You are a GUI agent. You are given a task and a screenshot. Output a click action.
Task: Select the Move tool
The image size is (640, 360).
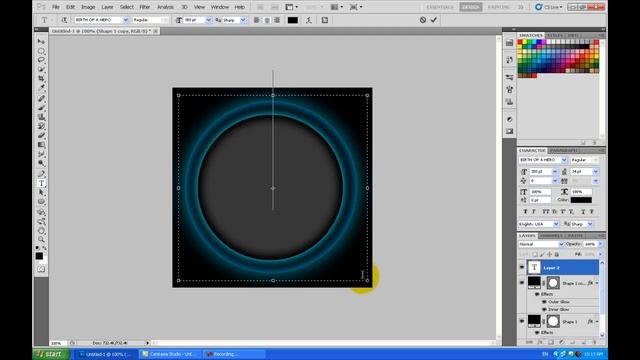coord(41,42)
